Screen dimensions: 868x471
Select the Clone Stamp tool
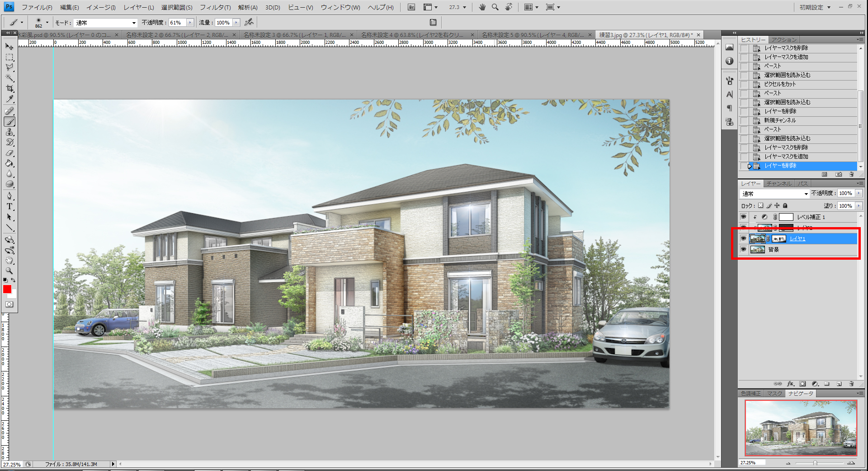(9, 132)
